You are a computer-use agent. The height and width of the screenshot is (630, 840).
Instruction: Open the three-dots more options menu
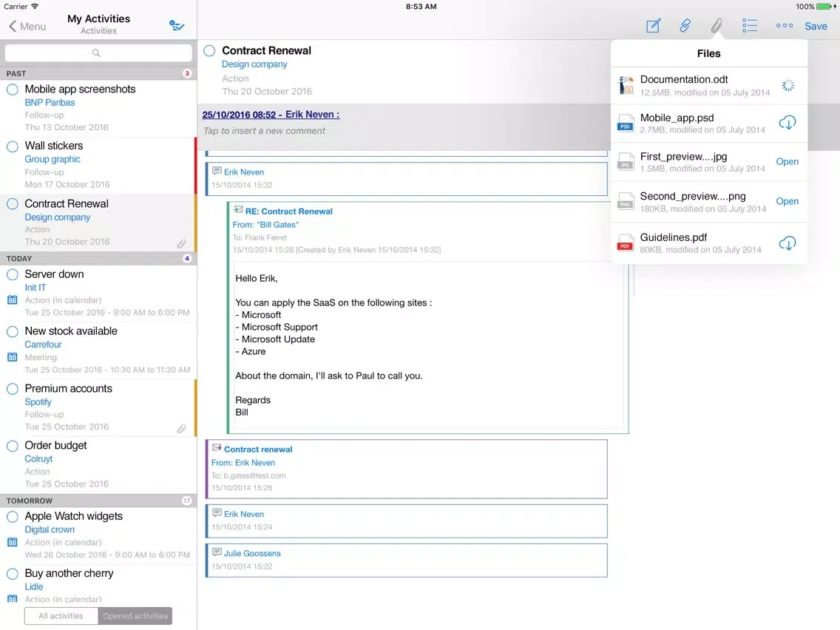pyautogui.click(x=784, y=26)
